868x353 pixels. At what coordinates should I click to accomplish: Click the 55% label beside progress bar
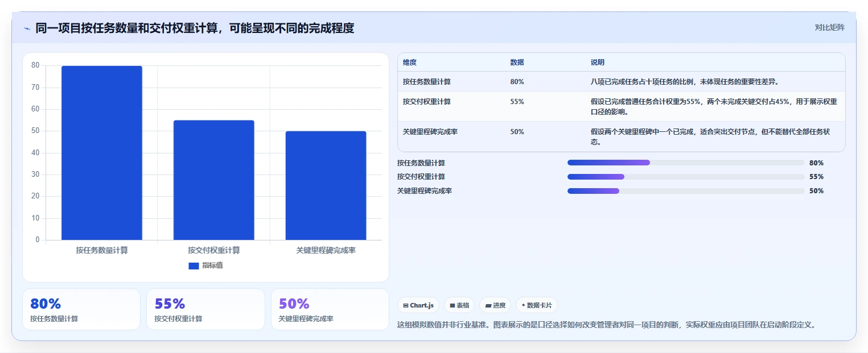pos(816,177)
